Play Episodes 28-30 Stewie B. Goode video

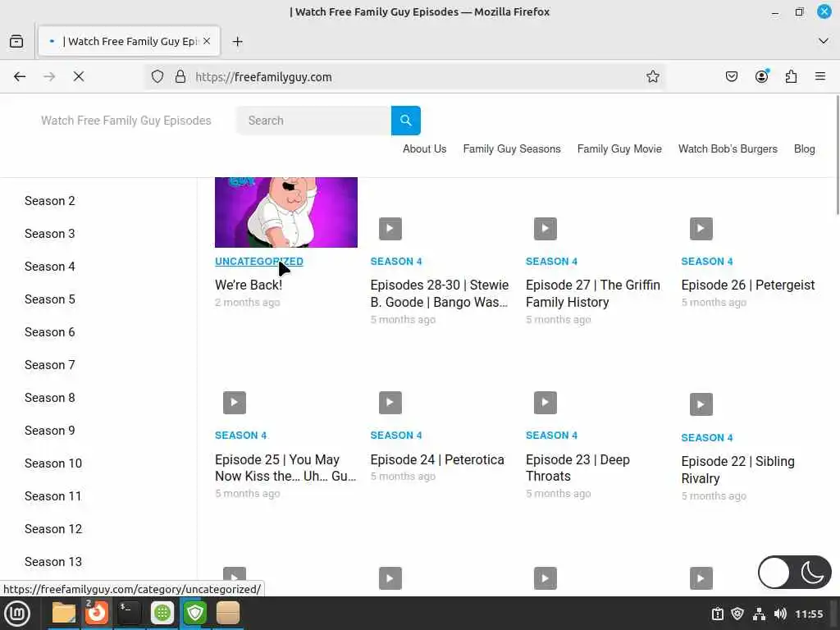390,229
